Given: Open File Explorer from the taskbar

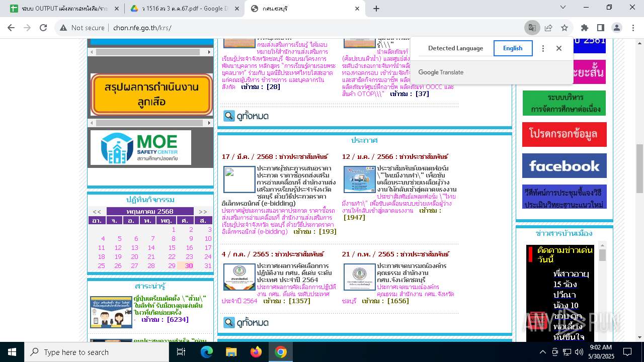Looking at the screenshot, I should [x=231, y=352].
